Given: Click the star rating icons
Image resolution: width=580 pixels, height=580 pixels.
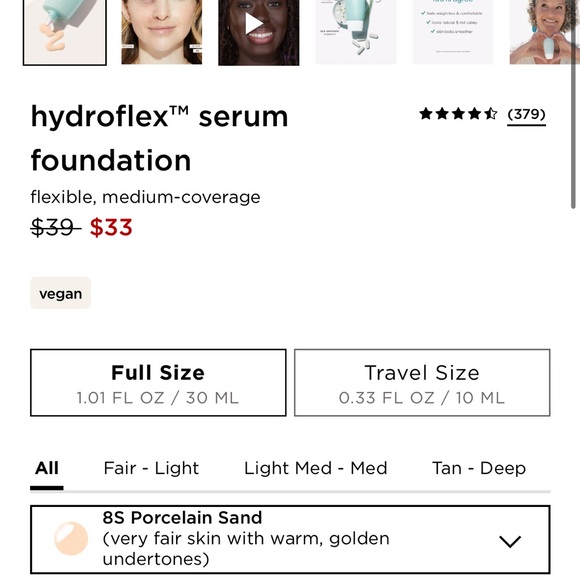Looking at the screenshot, I should [458, 114].
